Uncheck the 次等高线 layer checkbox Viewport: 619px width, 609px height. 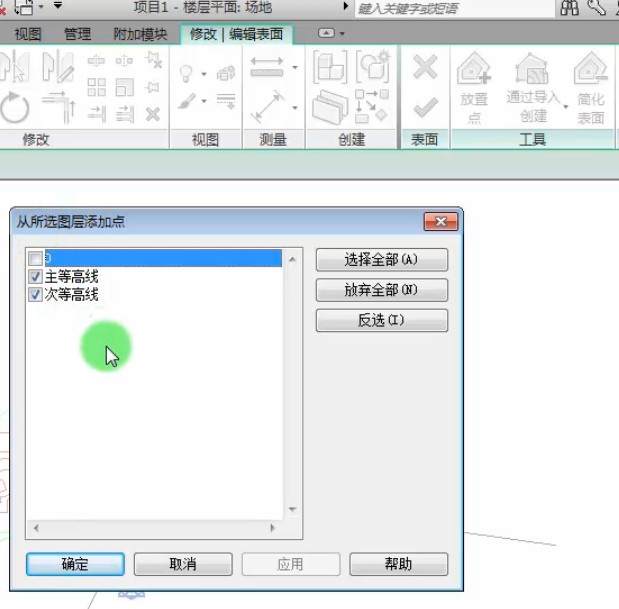click(x=35, y=294)
